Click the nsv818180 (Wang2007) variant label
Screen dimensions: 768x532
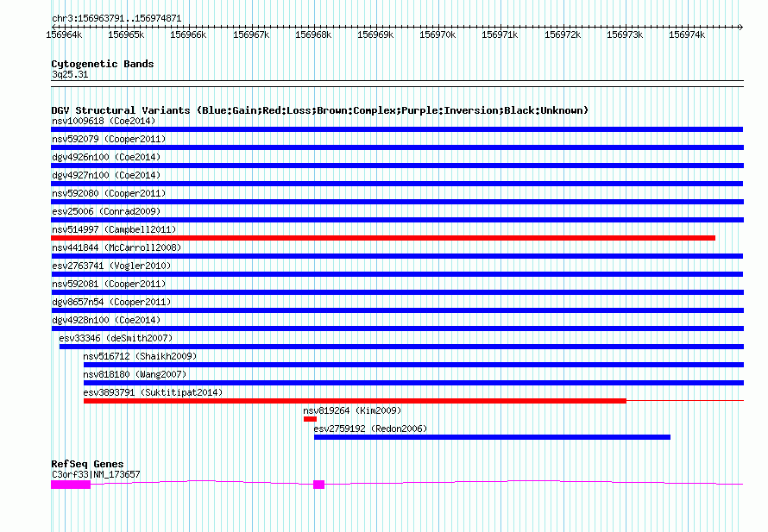click(135, 374)
